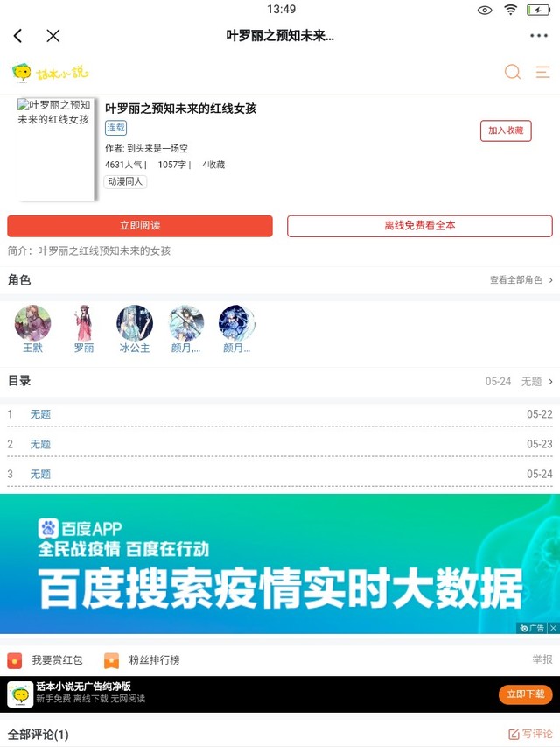Viewport: 560px width, 747px height.
Task: Click the 加入收藏 button
Action: coord(506,130)
